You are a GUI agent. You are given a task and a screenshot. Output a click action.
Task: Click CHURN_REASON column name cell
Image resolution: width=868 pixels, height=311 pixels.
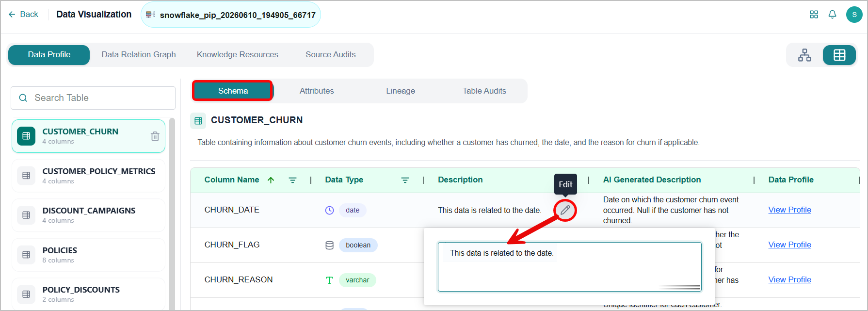coord(239,279)
